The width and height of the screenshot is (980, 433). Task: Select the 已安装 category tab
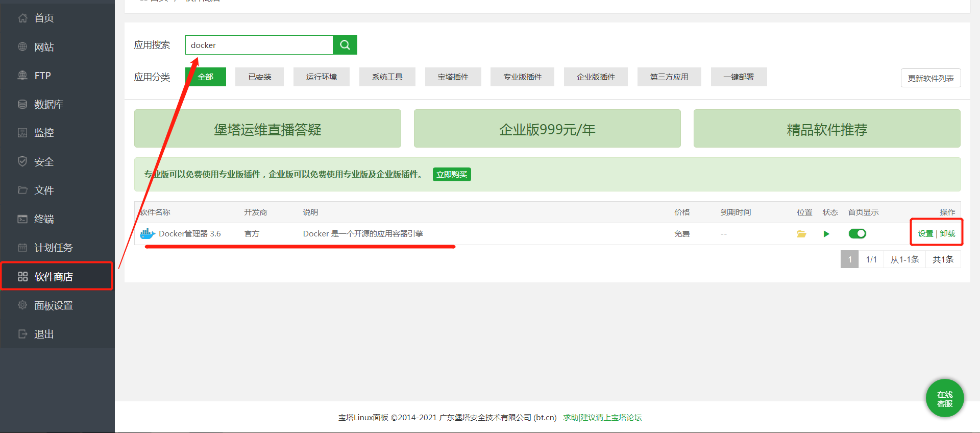click(259, 77)
